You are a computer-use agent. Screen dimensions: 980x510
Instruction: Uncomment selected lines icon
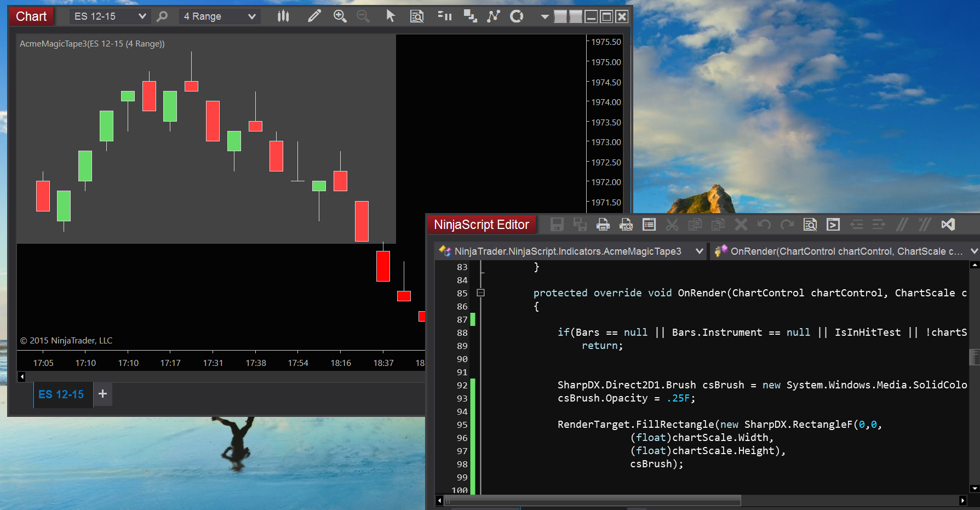click(x=925, y=225)
